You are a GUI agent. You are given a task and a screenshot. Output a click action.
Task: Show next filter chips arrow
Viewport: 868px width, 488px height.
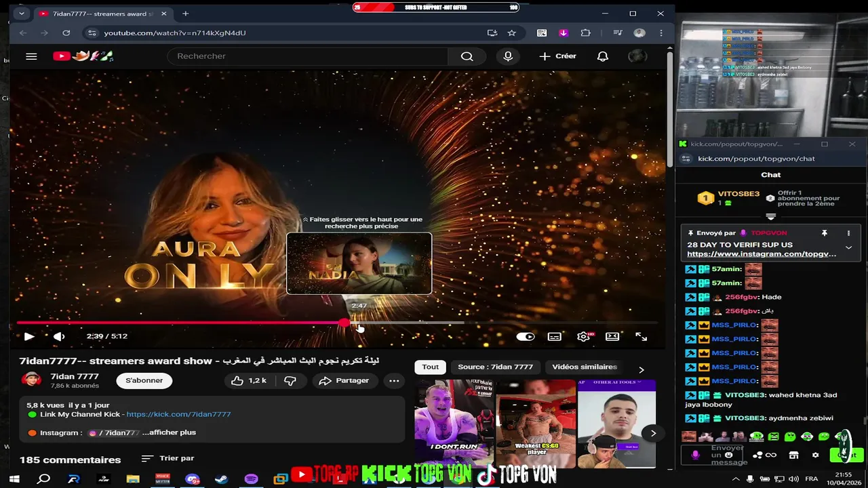(x=642, y=370)
